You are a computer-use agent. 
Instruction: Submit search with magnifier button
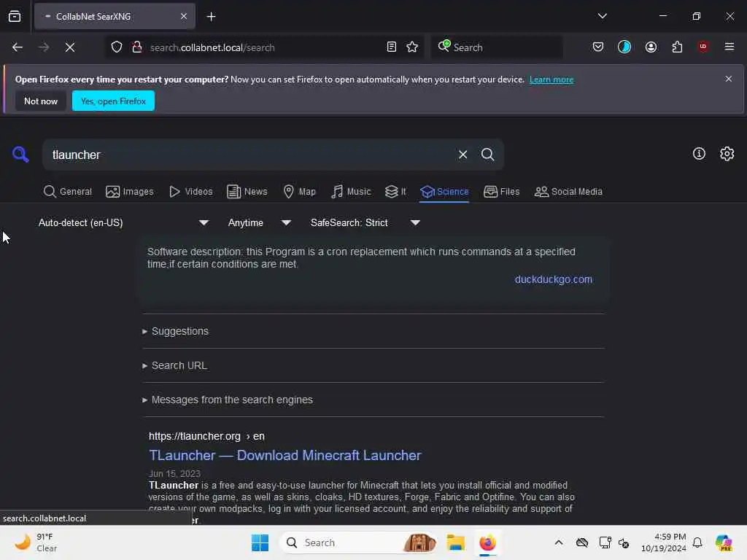pos(487,155)
